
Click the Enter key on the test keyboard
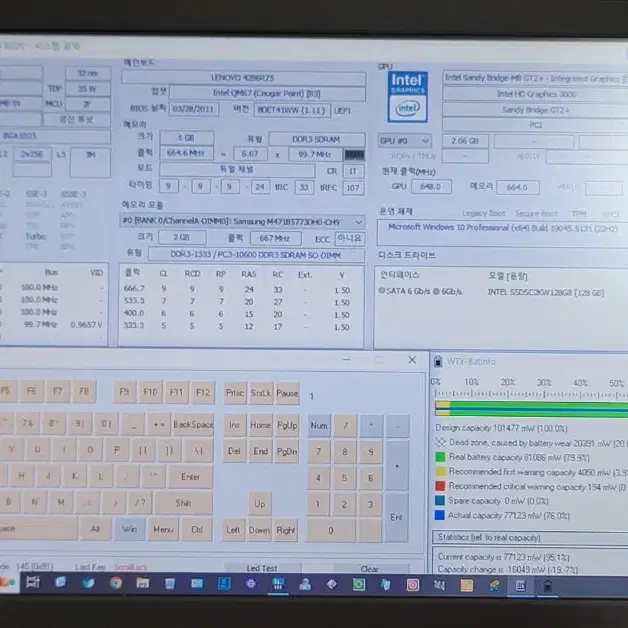tap(190, 477)
